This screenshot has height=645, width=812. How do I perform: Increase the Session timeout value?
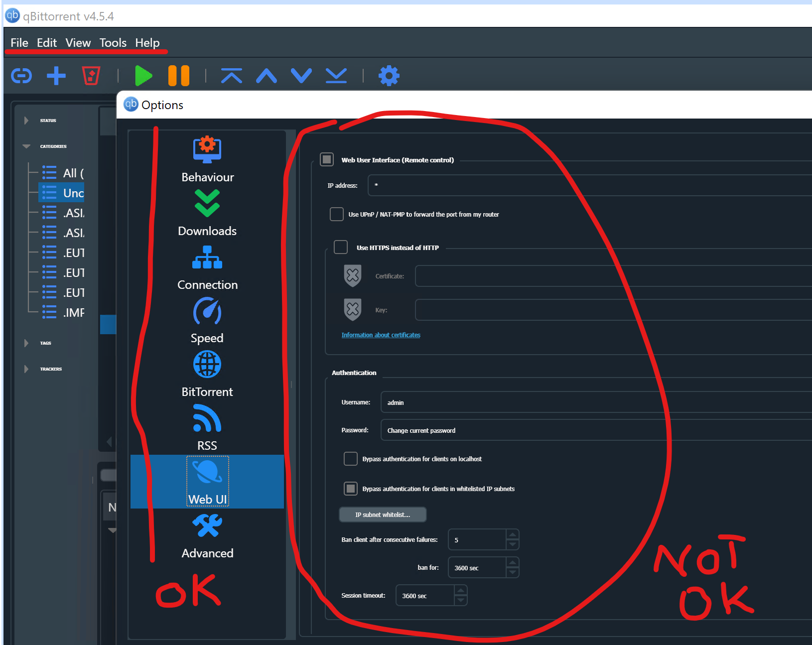(x=461, y=590)
